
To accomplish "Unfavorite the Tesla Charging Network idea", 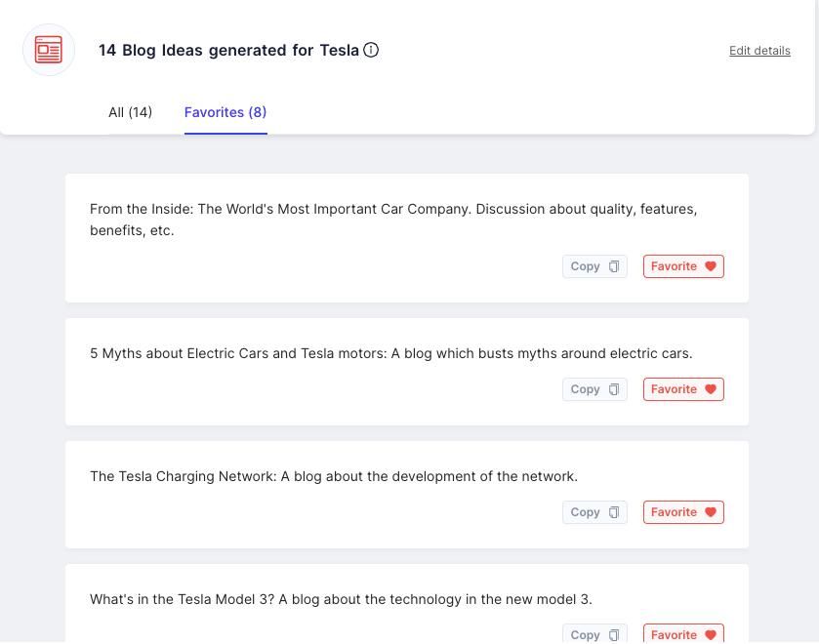I will [683, 512].
